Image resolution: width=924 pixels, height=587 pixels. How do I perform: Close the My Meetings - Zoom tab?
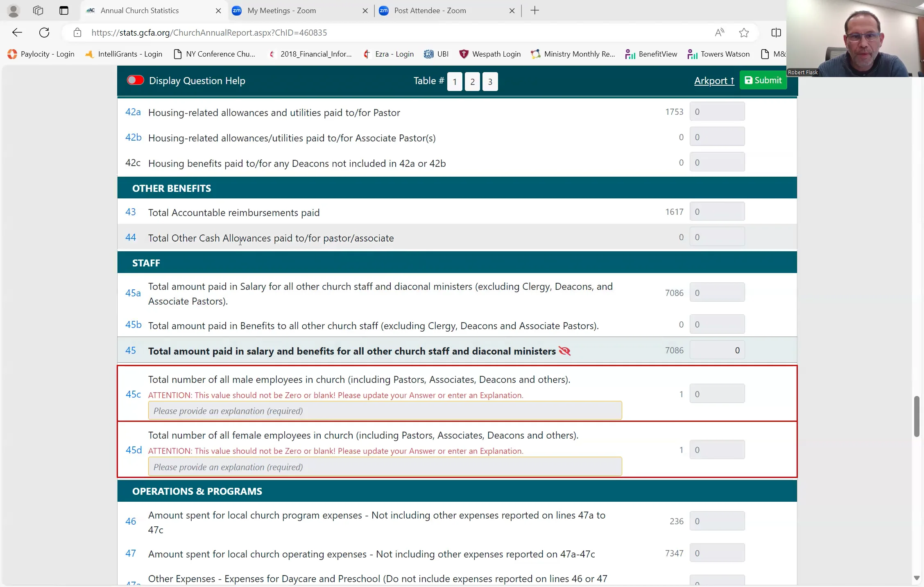coord(365,11)
